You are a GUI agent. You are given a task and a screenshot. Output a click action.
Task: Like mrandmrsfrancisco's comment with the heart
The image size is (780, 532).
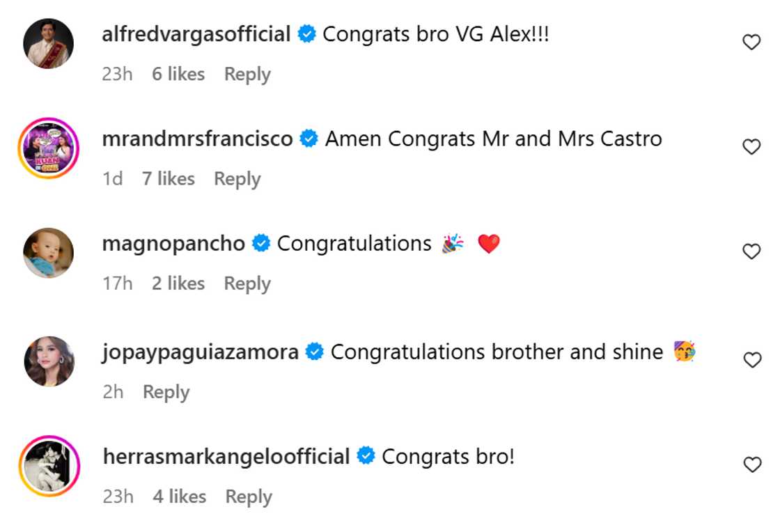(x=751, y=147)
